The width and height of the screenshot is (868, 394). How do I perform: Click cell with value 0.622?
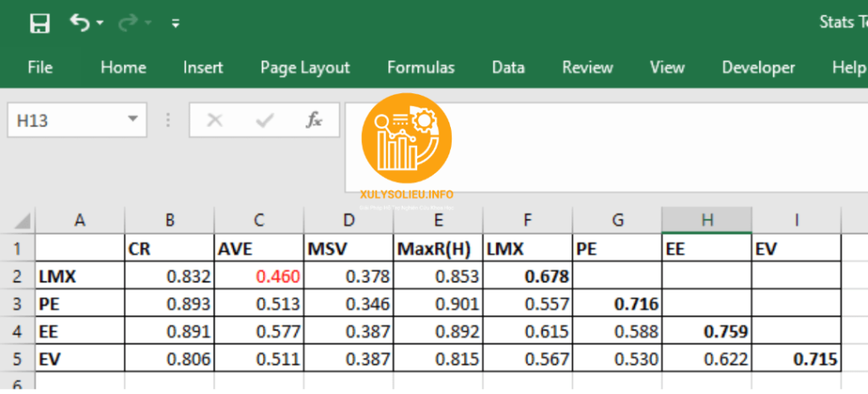[x=707, y=358]
